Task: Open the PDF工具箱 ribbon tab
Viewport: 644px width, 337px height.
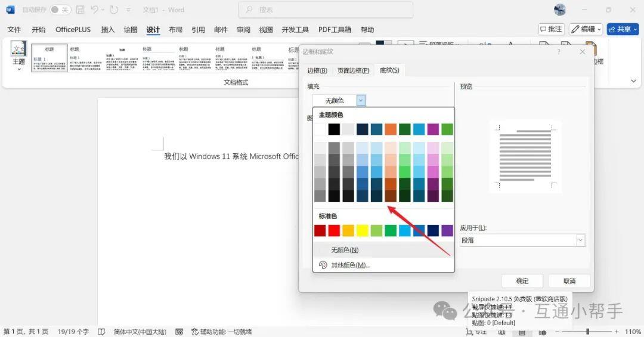Action: [335, 30]
